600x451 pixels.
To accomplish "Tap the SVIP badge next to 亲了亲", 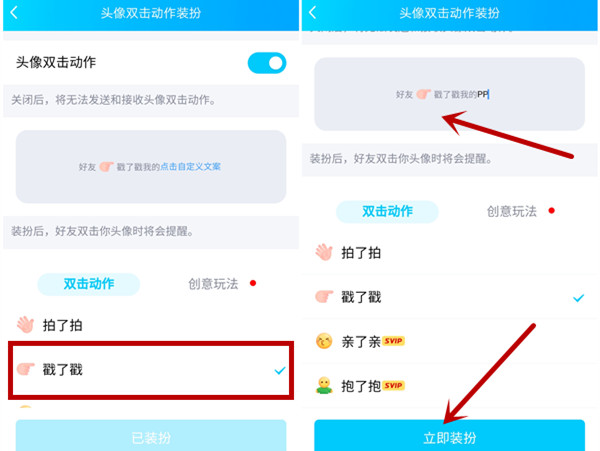I will (393, 341).
